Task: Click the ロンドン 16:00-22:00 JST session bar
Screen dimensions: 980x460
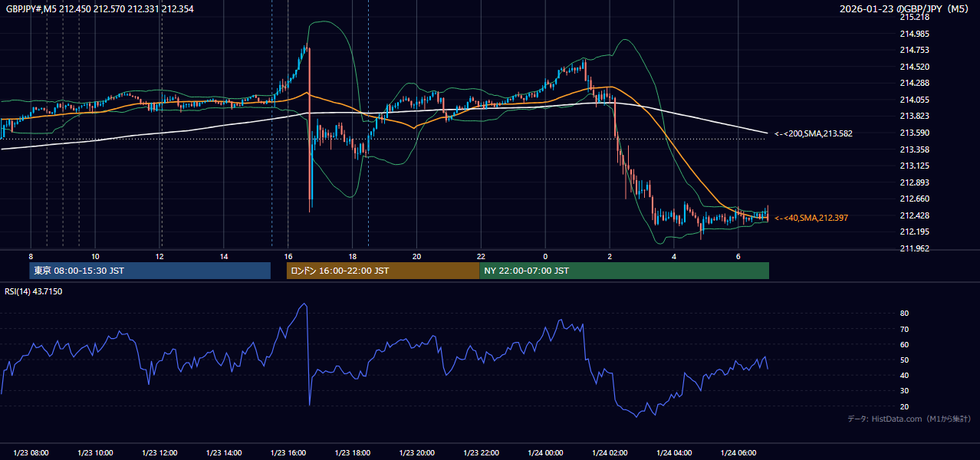Action: pos(383,271)
